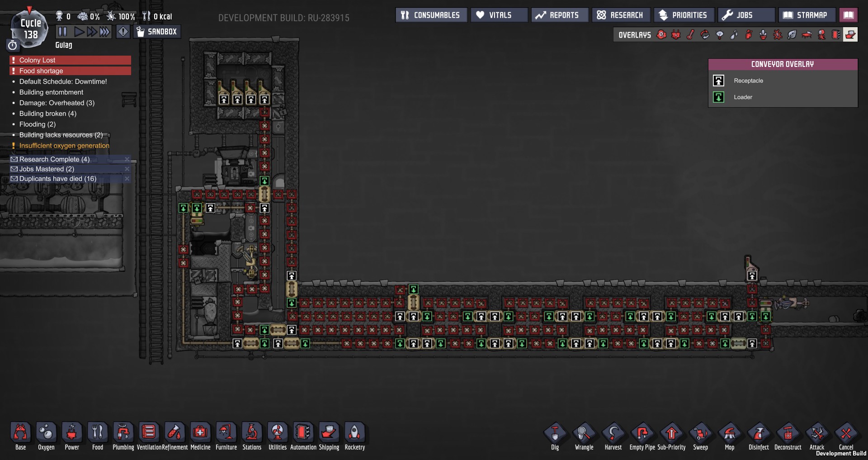Screen dimensions: 868x460
Task: Open the Germ overlay
Action: pos(778,35)
